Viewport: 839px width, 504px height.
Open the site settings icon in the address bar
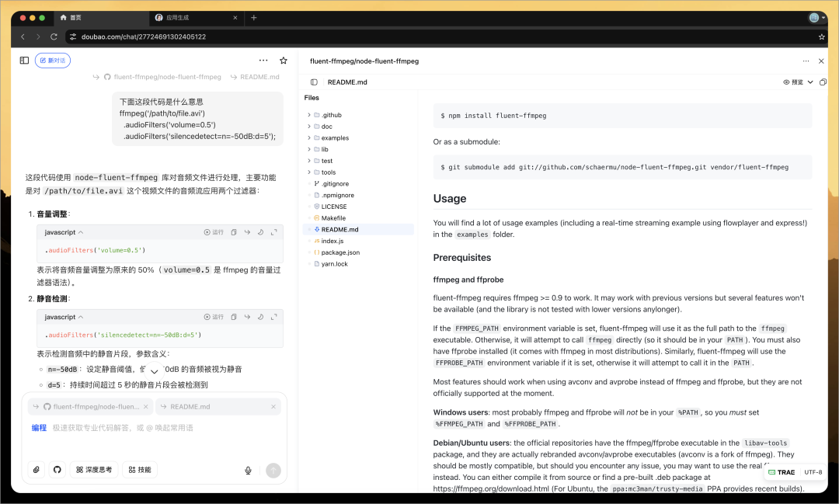point(73,37)
